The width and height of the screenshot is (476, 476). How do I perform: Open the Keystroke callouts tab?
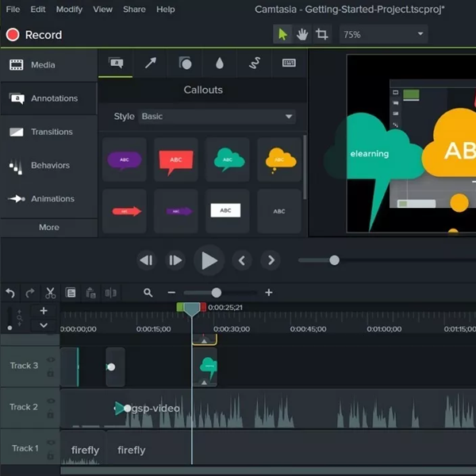(290, 63)
